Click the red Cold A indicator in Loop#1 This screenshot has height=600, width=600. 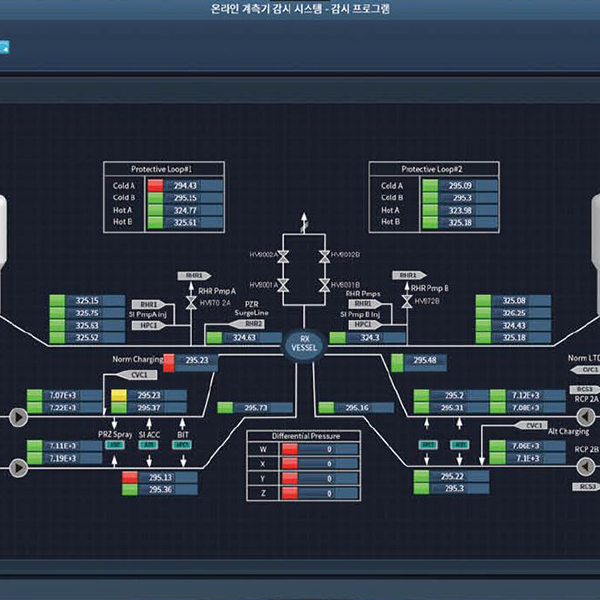(x=155, y=185)
